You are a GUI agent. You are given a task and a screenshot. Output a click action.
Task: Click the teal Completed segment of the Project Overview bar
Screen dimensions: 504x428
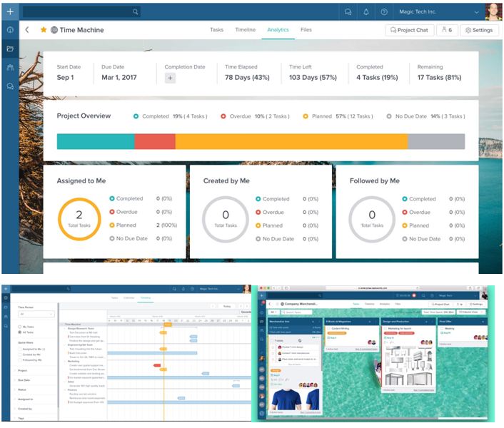pos(96,141)
